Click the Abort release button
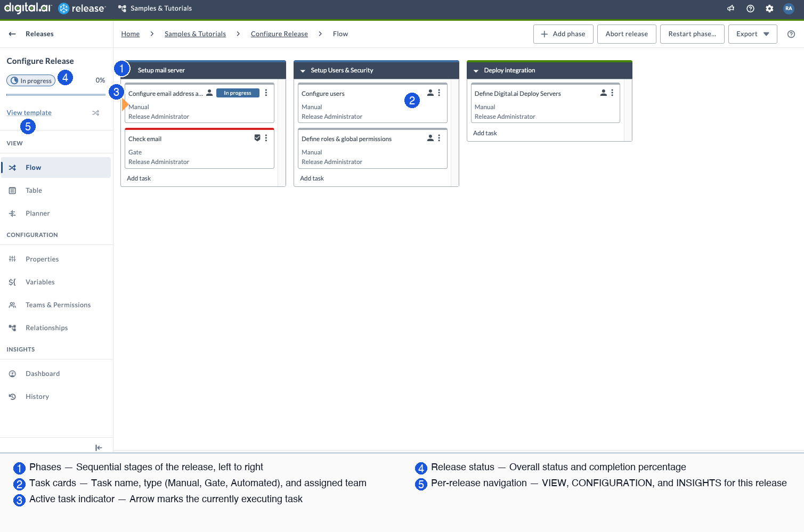The height and width of the screenshot is (532, 804). pyautogui.click(x=627, y=34)
